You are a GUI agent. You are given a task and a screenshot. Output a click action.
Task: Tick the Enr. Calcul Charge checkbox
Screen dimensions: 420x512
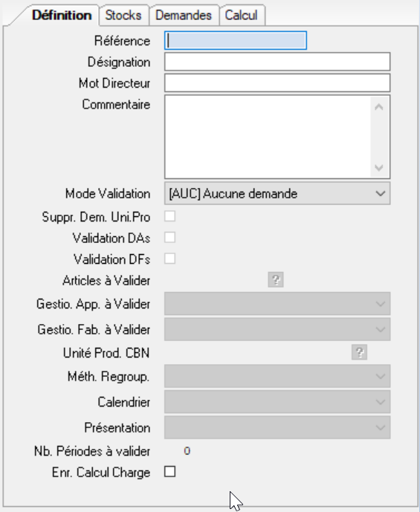point(169,472)
